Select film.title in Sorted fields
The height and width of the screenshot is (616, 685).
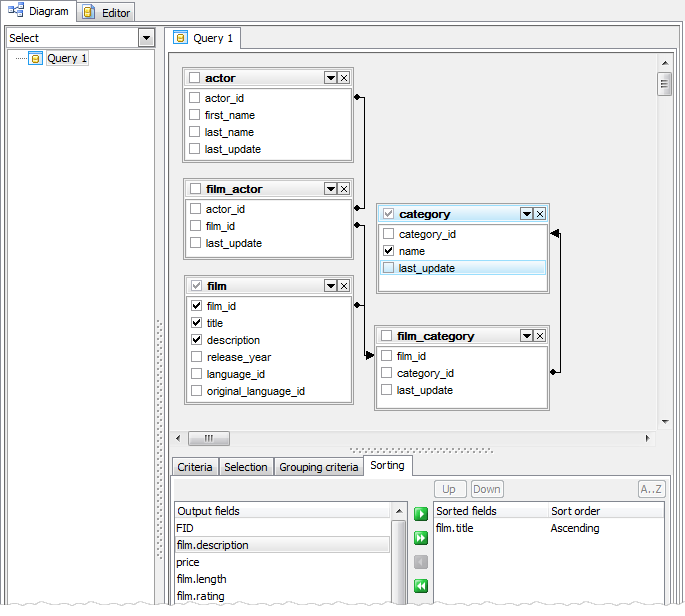click(x=454, y=528)
